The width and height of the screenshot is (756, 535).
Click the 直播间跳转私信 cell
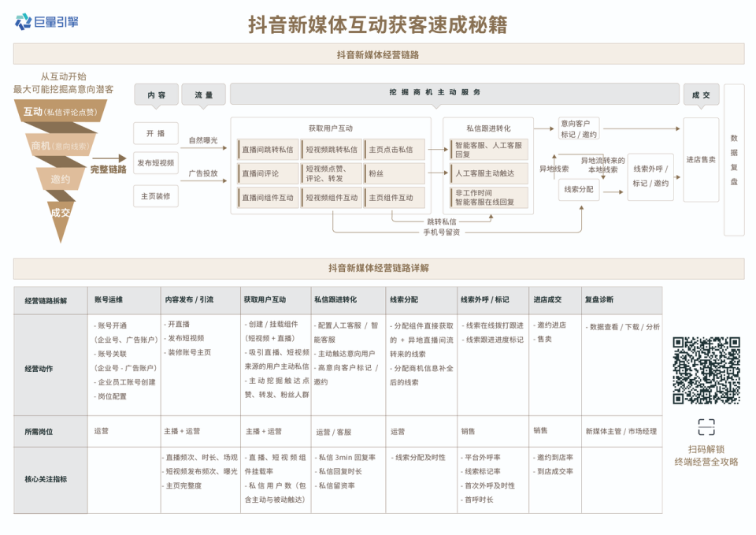coord(268,150)
